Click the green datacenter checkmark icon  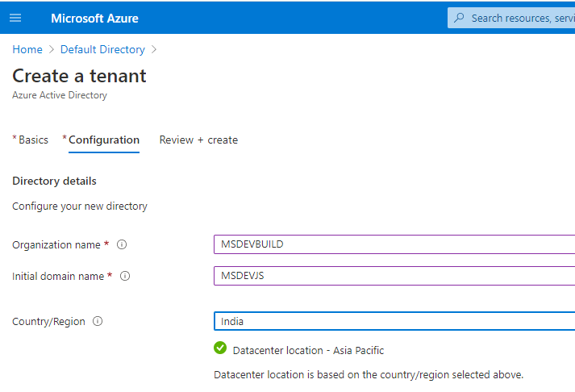[x=220, y=348]
